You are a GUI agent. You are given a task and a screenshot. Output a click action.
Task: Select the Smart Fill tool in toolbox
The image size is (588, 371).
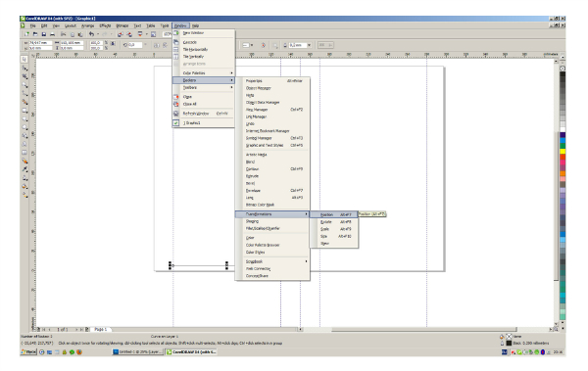24,102
